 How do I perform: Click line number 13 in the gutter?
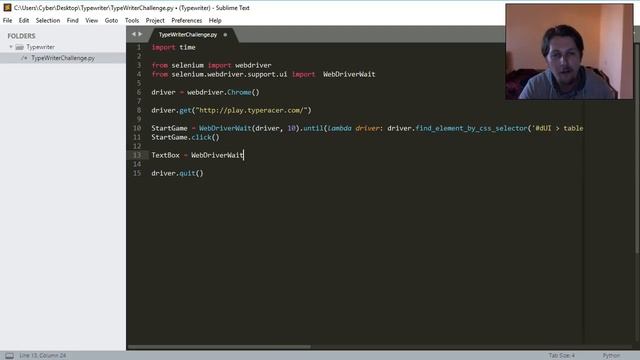pos(137,155)
